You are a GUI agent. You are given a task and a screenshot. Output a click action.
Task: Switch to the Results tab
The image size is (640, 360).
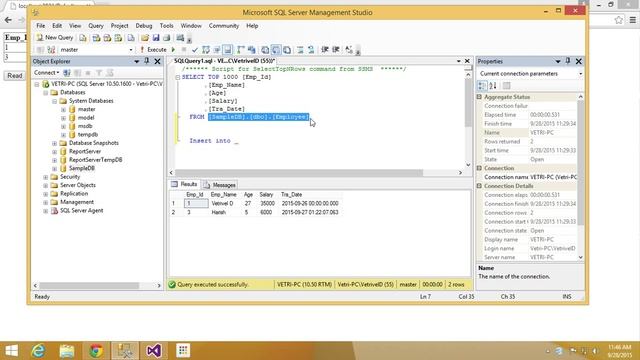184,184
